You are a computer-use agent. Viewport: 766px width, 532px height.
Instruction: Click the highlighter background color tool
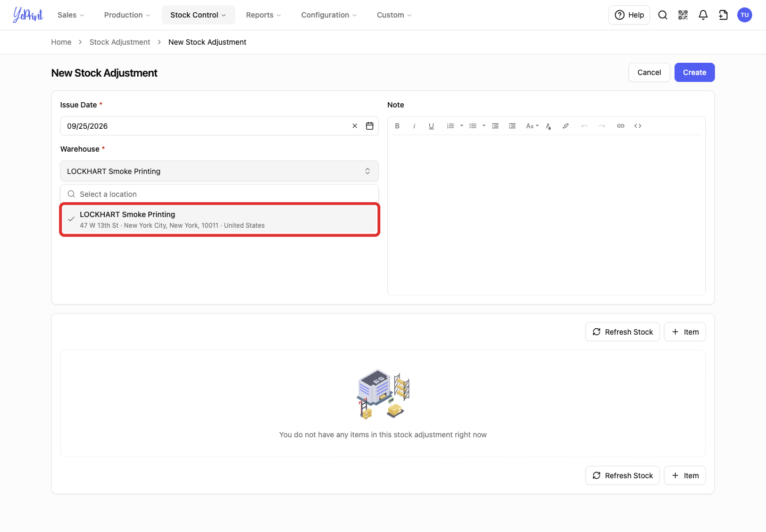coord(565,126)
